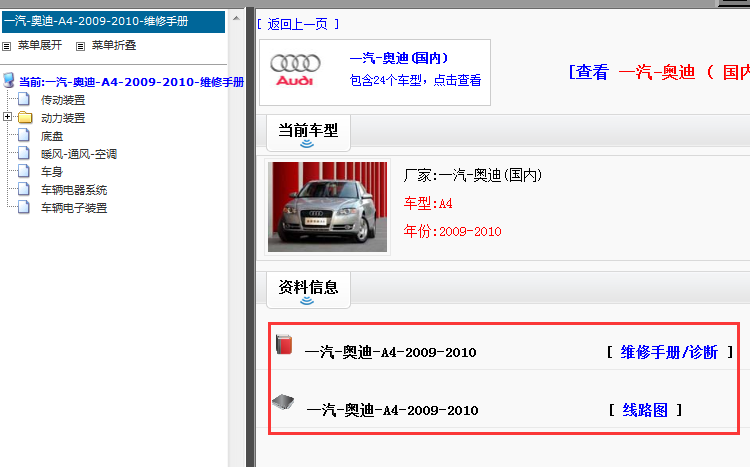Click 菜单折叠 to collapse all menus
This screenshot has width=750, height=467.
pyautogui.click(x=114, y=45)
